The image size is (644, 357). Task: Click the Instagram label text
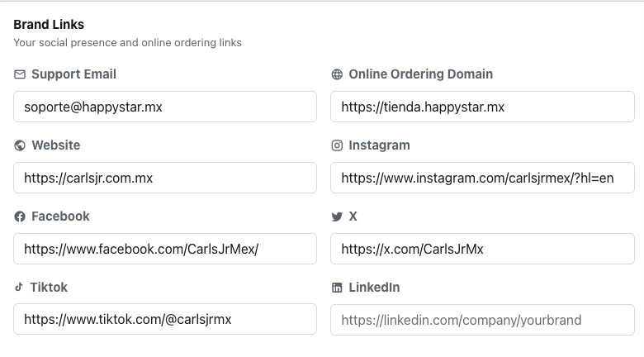pos(380,145)
